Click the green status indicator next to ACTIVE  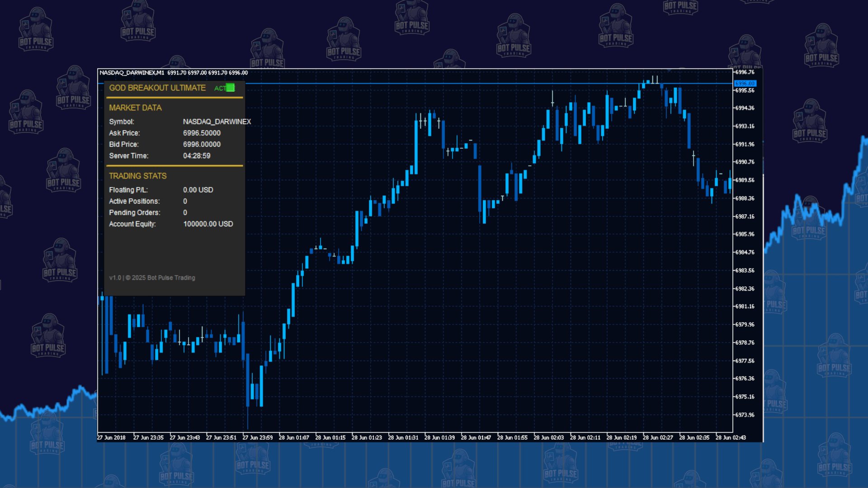[x=231, y=88]
